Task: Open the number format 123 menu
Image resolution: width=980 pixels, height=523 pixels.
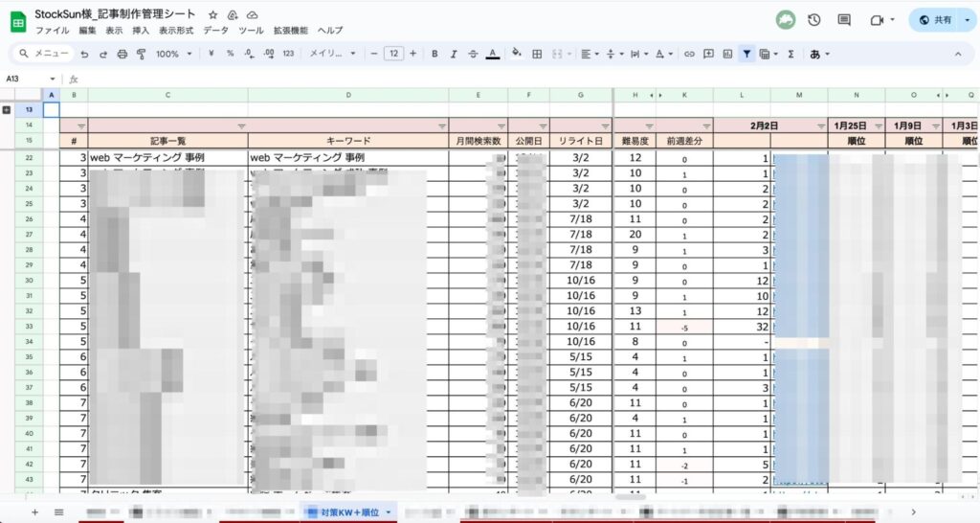Action: 288,54
